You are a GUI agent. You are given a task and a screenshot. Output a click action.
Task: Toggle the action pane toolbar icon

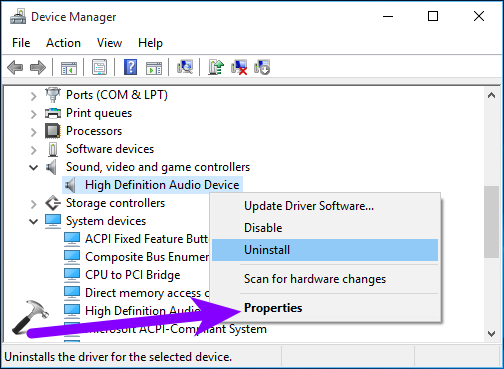[154, 68]
